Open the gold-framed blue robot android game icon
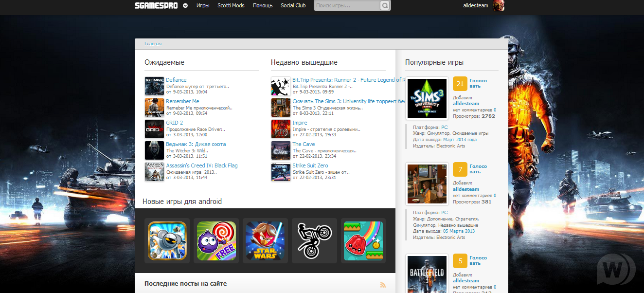This screenshot has height=293, width=644. [167, 241]
